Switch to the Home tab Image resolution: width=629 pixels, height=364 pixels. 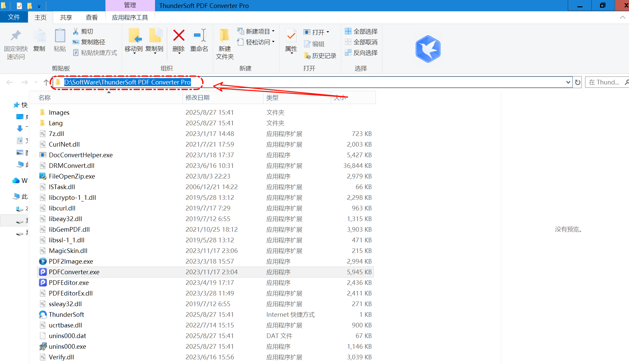[x=41, y=17]
